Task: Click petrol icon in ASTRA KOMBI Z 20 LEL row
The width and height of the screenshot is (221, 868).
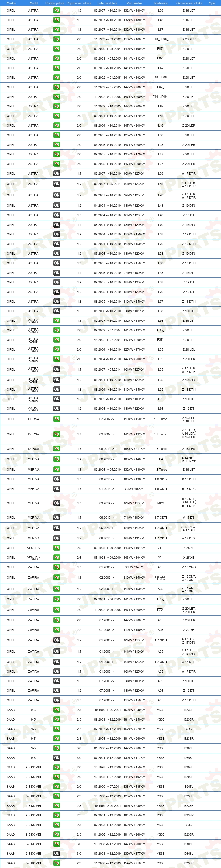Action: [x=57, y=349]
